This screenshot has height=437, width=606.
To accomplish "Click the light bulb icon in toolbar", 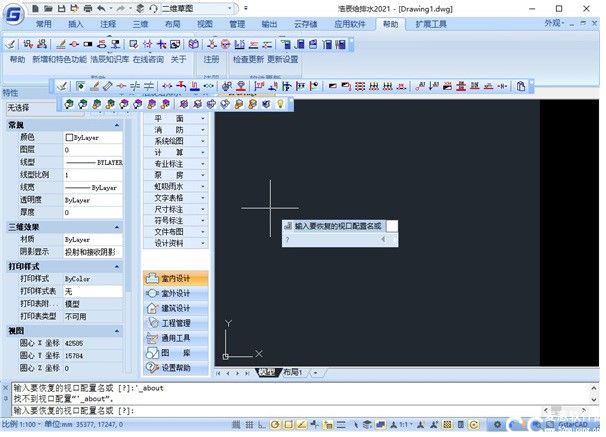I will (281, 104).
